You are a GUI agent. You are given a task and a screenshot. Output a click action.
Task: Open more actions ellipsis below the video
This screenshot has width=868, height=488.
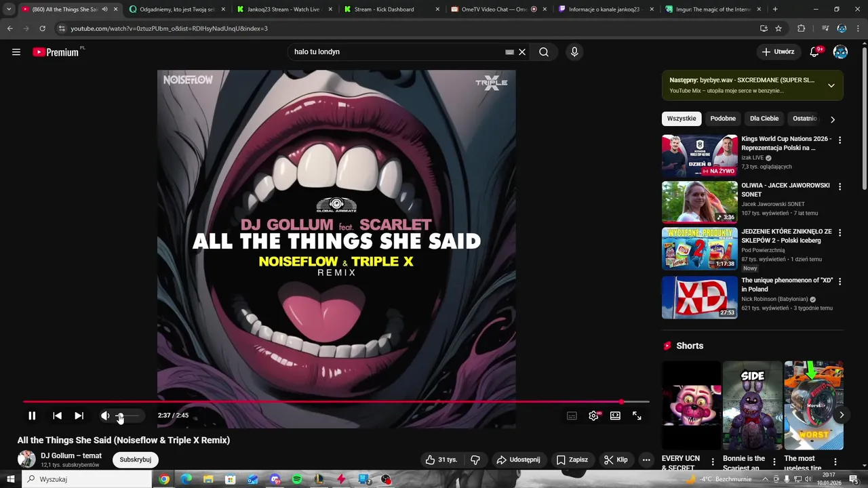646,460
